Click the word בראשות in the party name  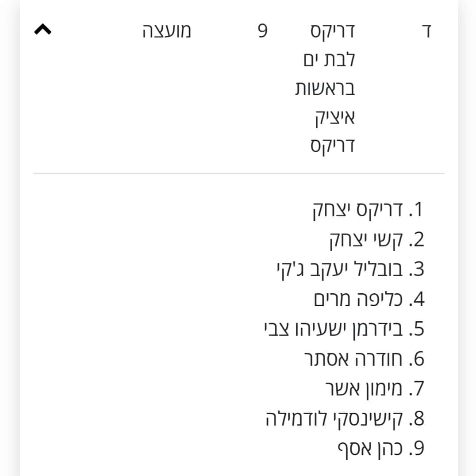point(325,89)
